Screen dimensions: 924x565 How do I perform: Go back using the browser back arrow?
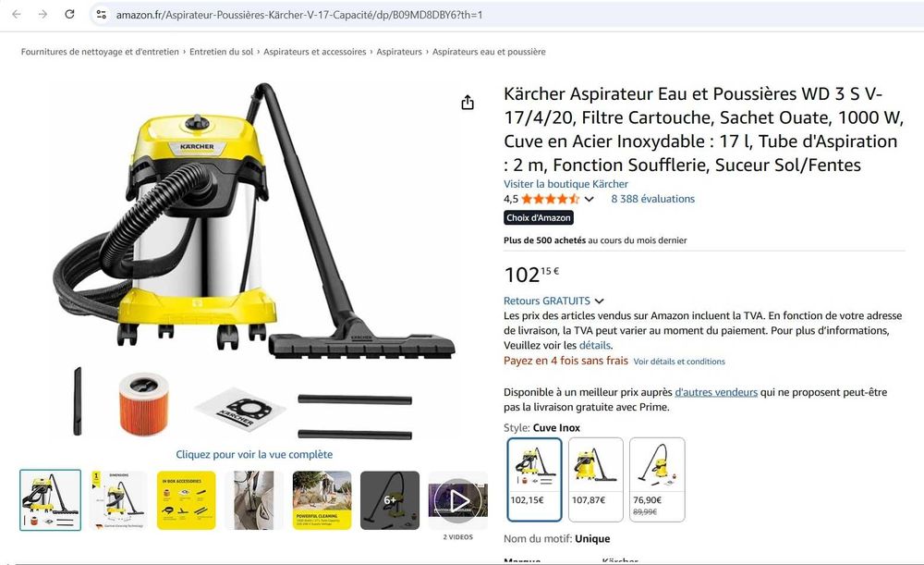(x=17, y=14)
